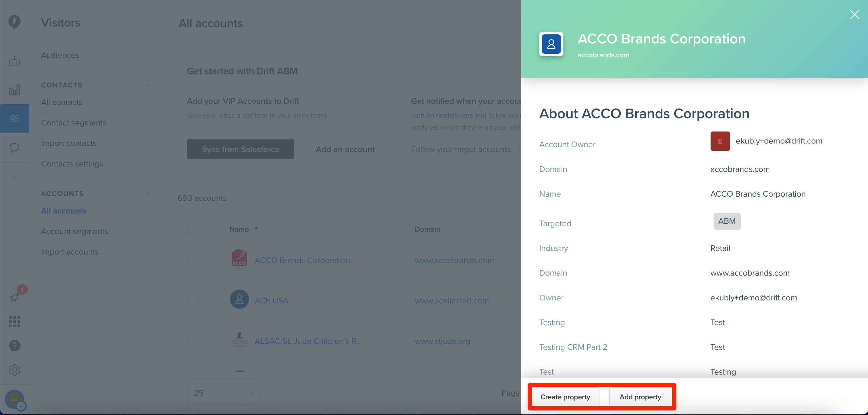The height and width of the screenshot is (415, 868).
Task: Expand the sidebar more chevron
Action: click(14, 177)
